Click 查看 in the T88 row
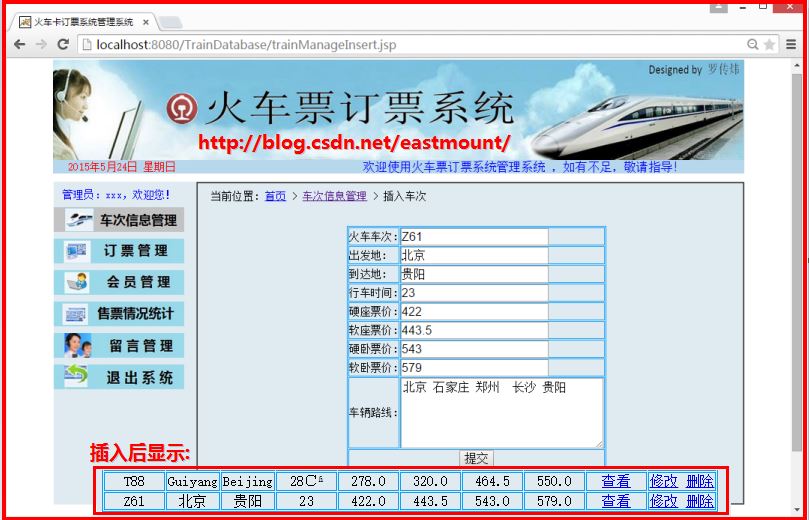Screen dimensions: 809x520 click(x=616, y=481)
